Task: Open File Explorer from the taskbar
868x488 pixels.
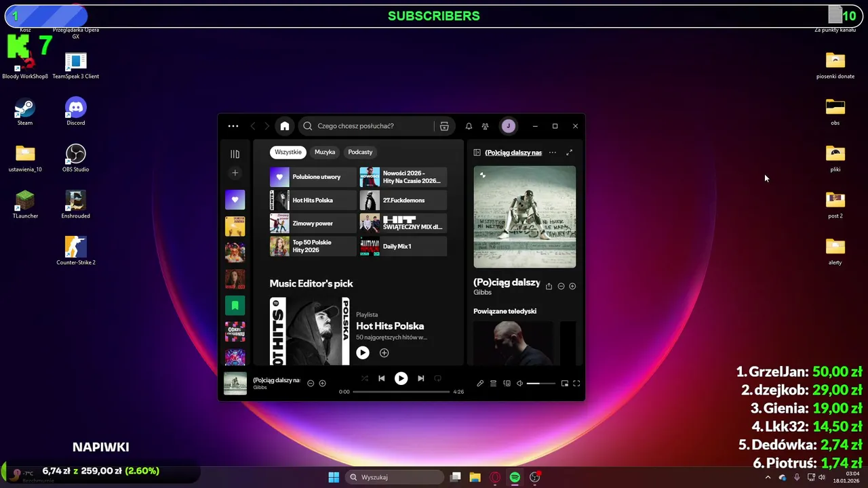Action: coord(475,477)
